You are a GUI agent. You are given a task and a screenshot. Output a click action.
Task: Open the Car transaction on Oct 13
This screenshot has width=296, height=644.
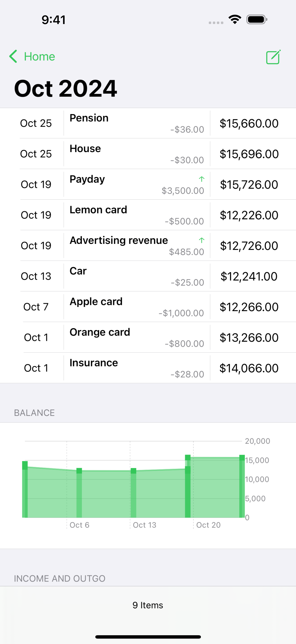(x=137, y=276)
